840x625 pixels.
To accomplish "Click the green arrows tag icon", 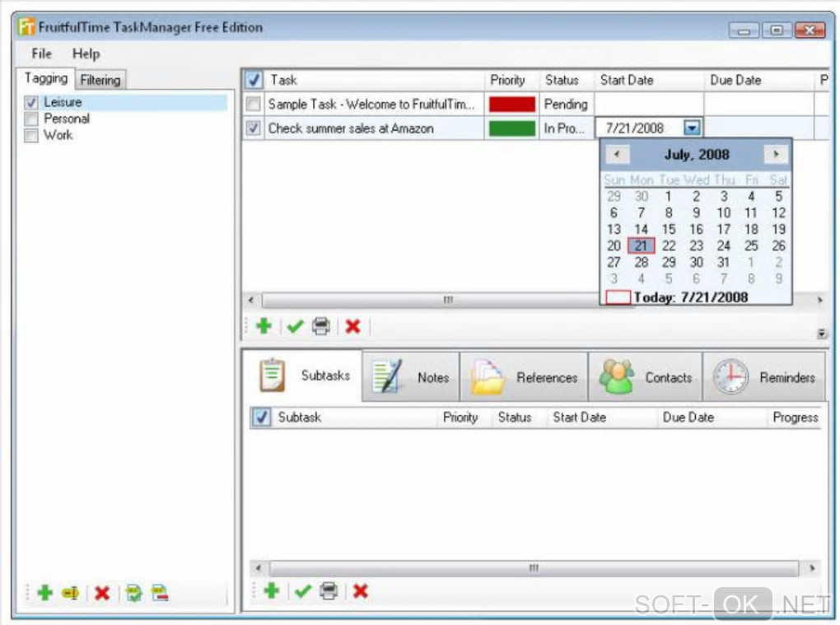I will 133,593.
